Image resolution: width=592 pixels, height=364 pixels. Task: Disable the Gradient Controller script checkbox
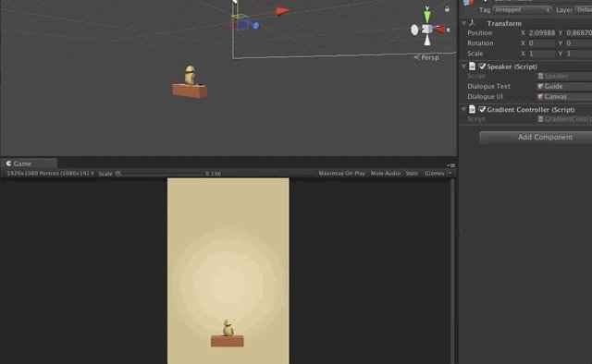coord(482,109)
